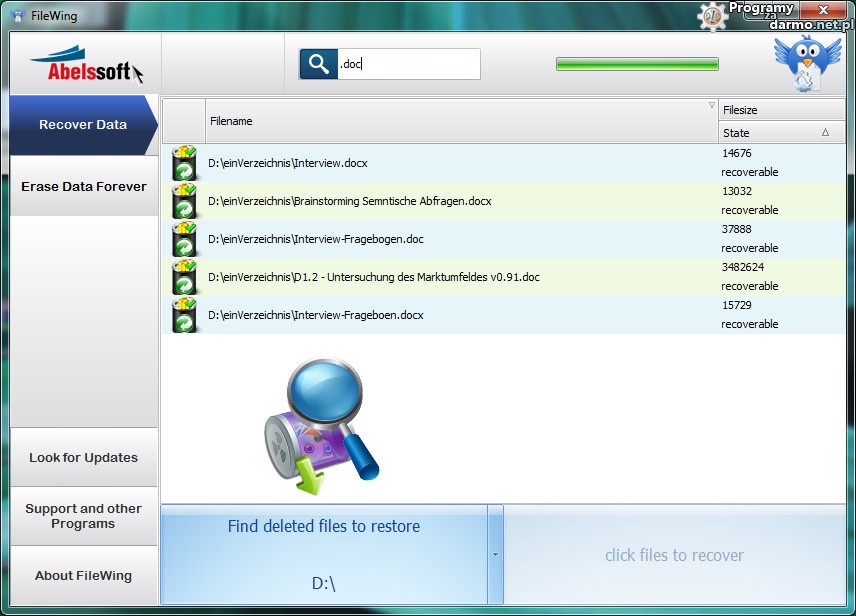
Task: Click the search field containing .doc
Action: point(408,64)
